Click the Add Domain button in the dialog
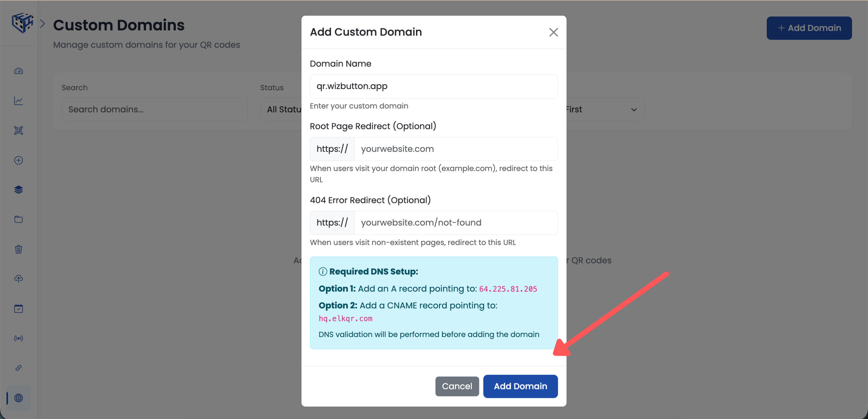 point(520,386)
